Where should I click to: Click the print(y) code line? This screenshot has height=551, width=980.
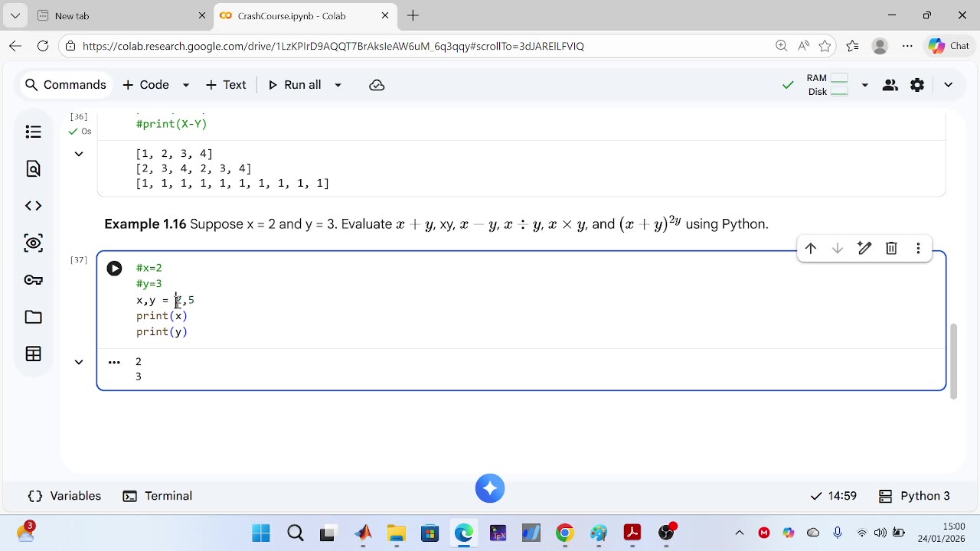(x=162, y=332)
